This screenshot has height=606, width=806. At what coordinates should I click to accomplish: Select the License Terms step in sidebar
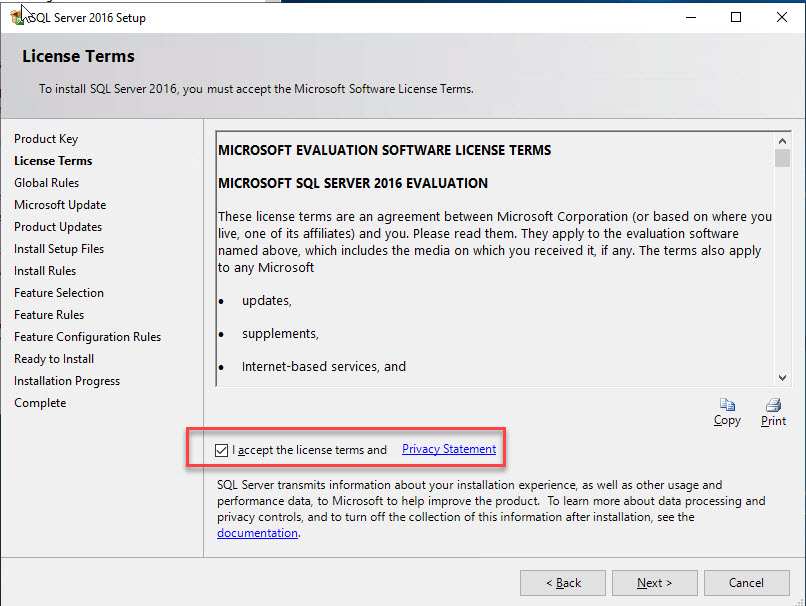click(x=52, y=160)
